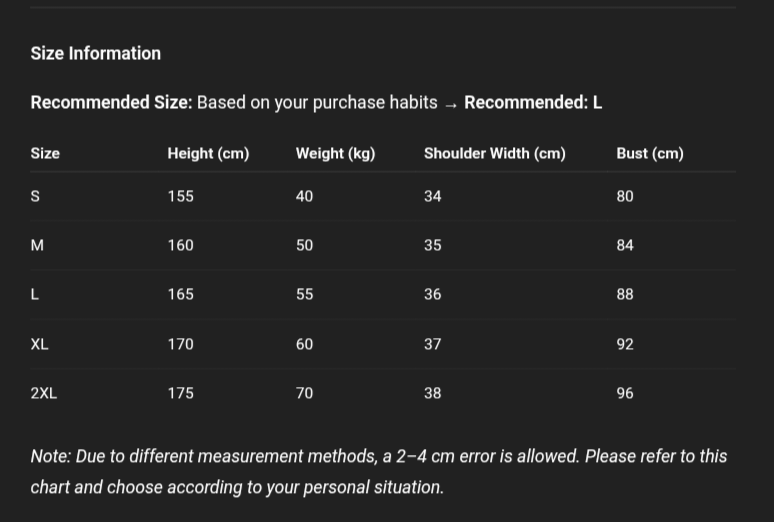The image size is (774, 522).
Task: Click bust value 96 for 2XL
Action: coord(625,394)
